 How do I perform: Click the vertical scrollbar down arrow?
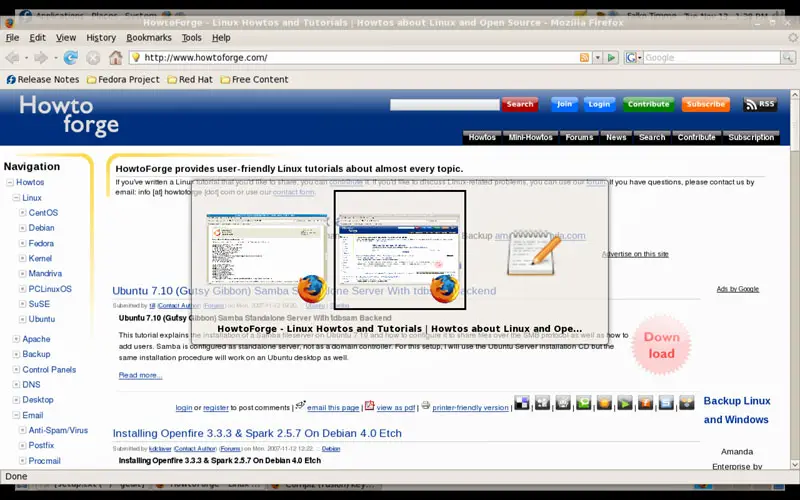[x=794, y=465]
